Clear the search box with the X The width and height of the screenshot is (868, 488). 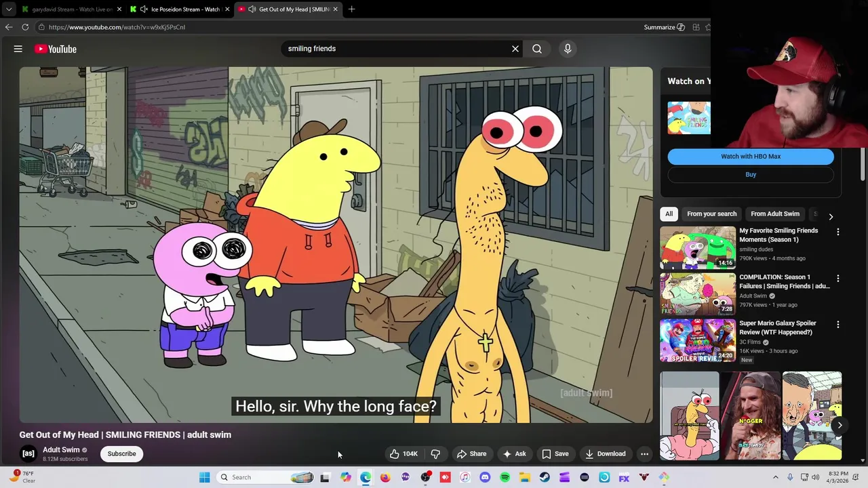coord(515,49)
